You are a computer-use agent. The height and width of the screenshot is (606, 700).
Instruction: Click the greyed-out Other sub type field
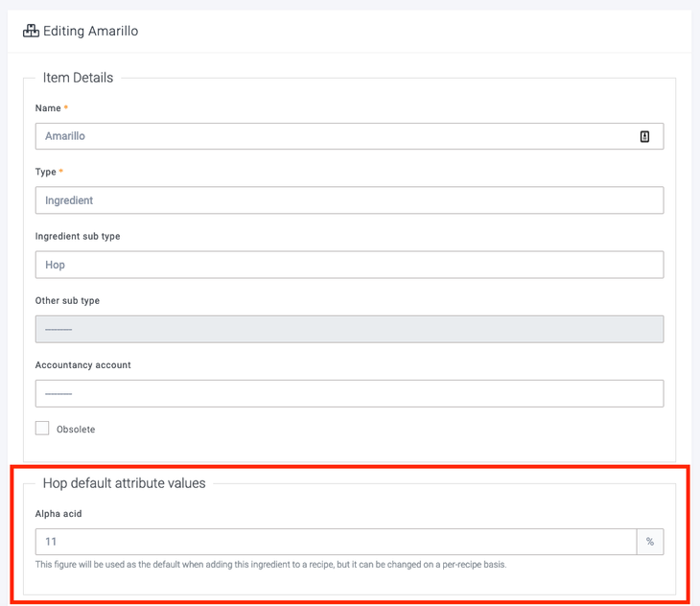pyautogui.click(x=349, y=329)
